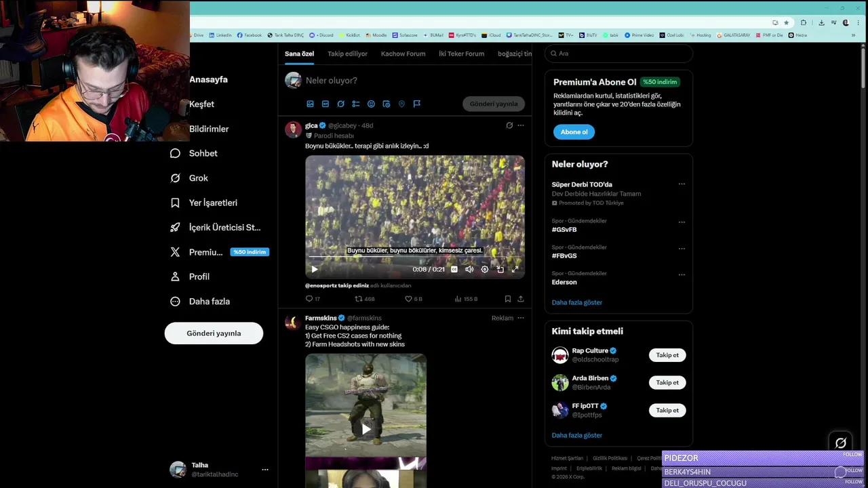The width and height of the screenshot is (868, 488).
Task: Share gica's post
Action: [521, 299]
